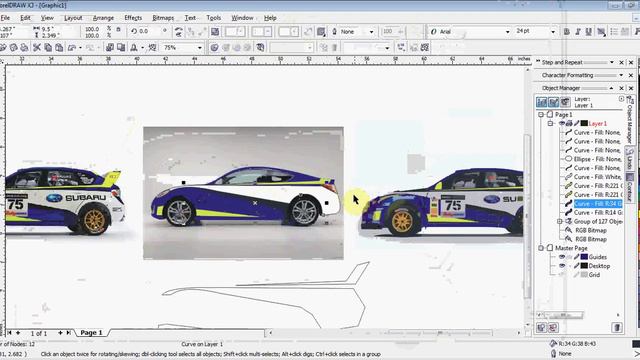Click the Desktop layer color swatch
The image size is (640, 360).
(x=584, y=266)
